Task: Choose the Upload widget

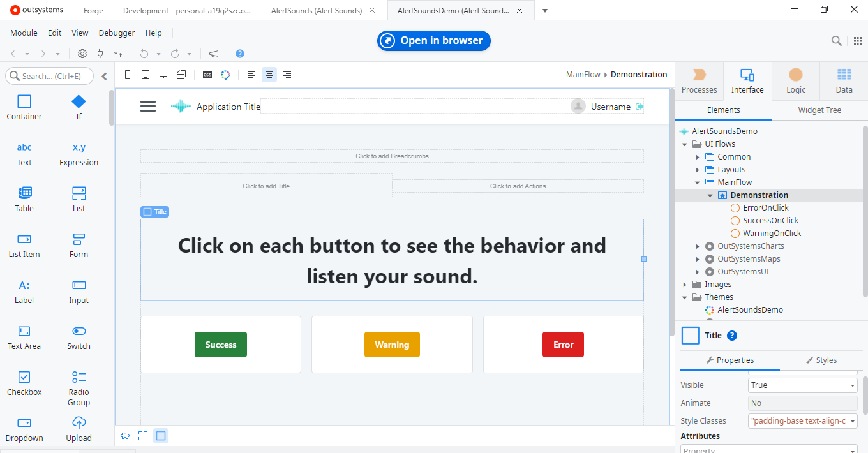Action: click(79, 429)
